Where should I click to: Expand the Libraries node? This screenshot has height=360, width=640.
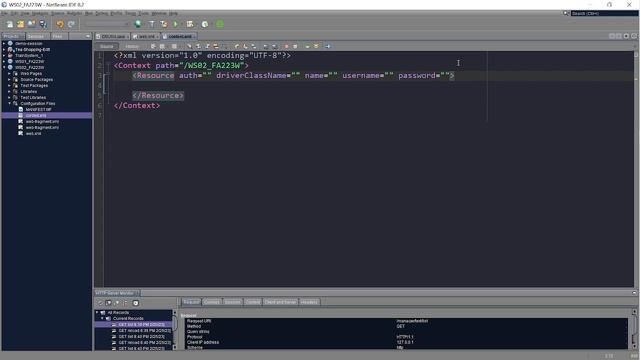(9, 91)
